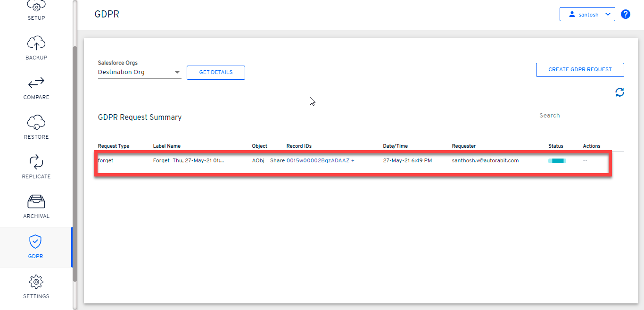Screen dimensions: 644x310
Task: Refresh the GDPR request list
Action: (619, 92)
